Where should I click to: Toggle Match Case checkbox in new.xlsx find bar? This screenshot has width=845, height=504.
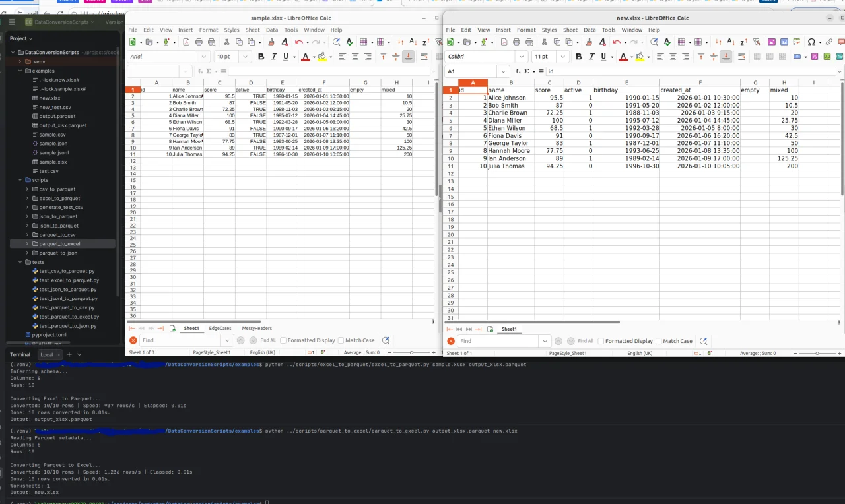tap(658, 341)
